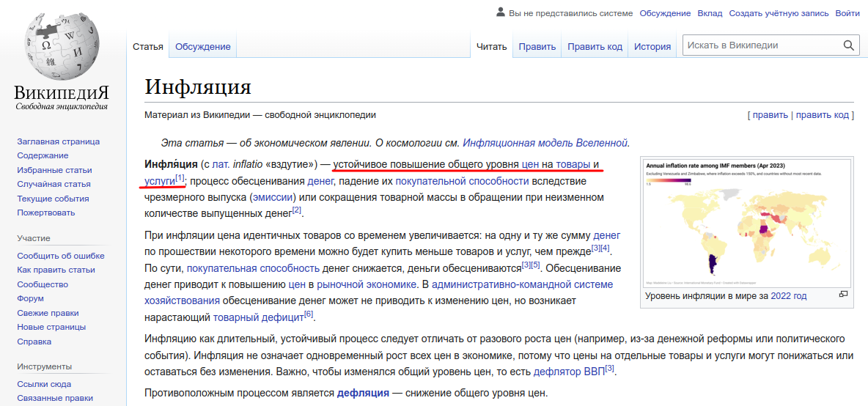Image resolution: width=868 pixels, height=406 pixels.
Task: Follow the Инфляционная модель Вселенной link
Action: click(x=545, y=143)
